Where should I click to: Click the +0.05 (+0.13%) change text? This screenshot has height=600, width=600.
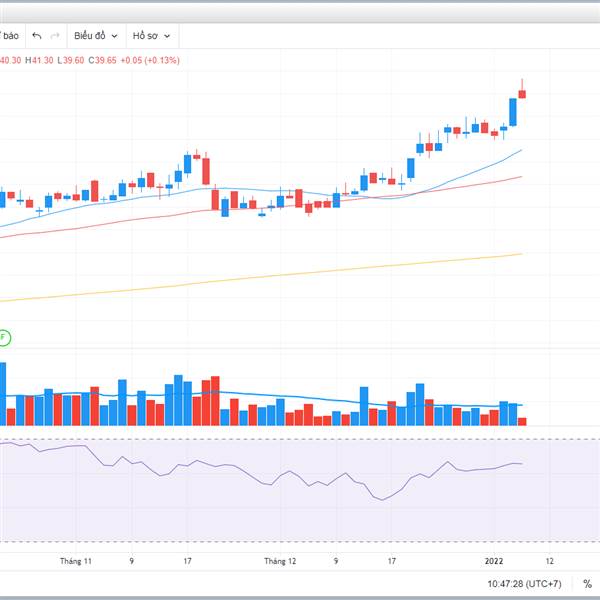pyautogui.click(x=150, y=60)
